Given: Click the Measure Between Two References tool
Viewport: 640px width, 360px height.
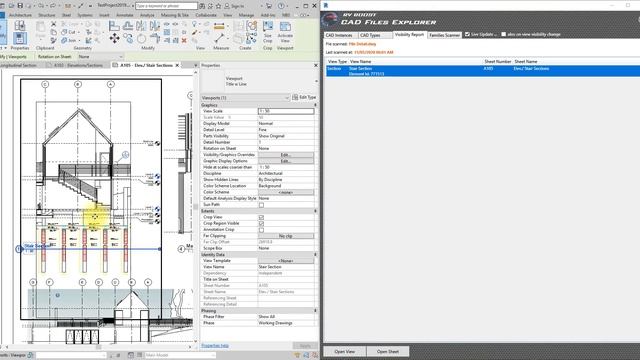Looking at the screenshot, I should pyautogui.click(x=219, y=38).
